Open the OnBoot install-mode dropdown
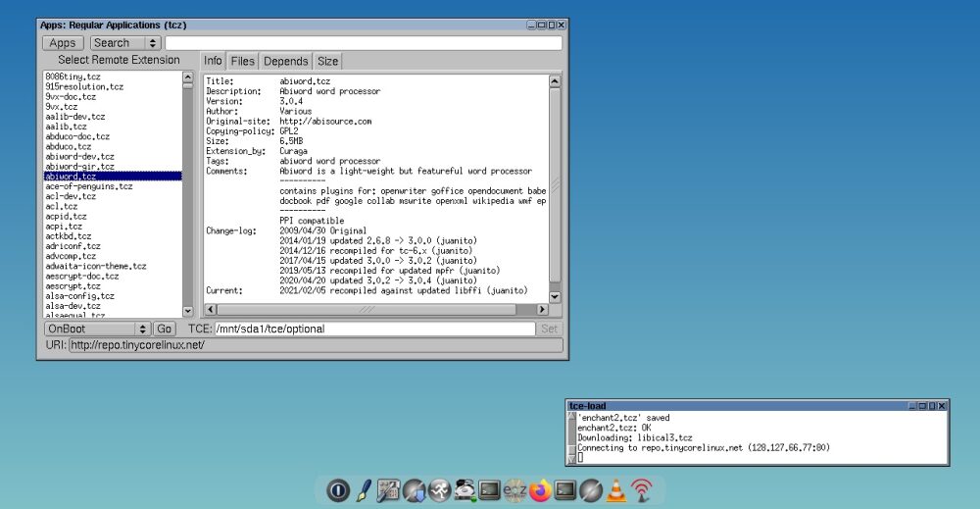The width and height of the screenshot is (980, 509). pyautogui.click(x=97, y=329)
